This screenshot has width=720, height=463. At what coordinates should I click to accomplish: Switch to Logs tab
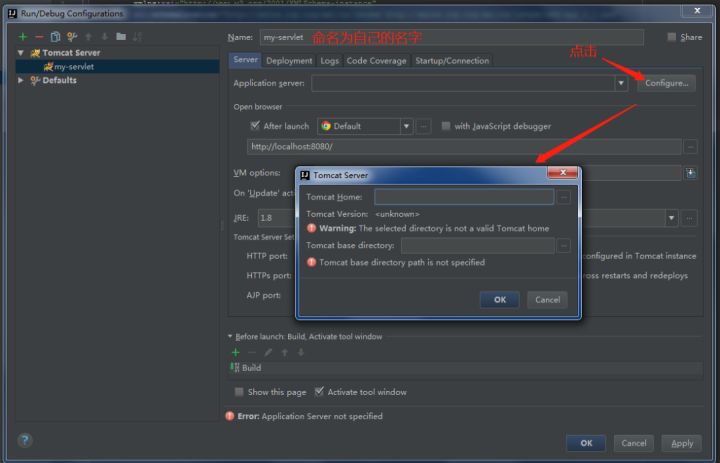tap(330, 61)
